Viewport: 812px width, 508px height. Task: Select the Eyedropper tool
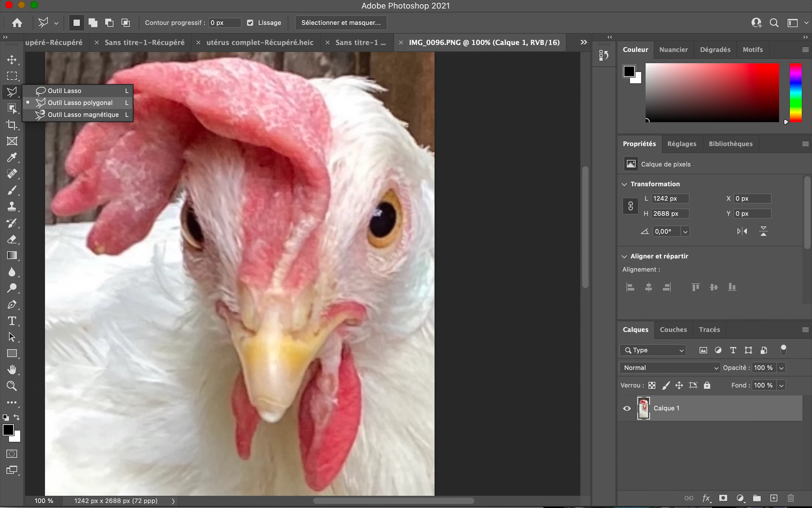pos(12,158)
